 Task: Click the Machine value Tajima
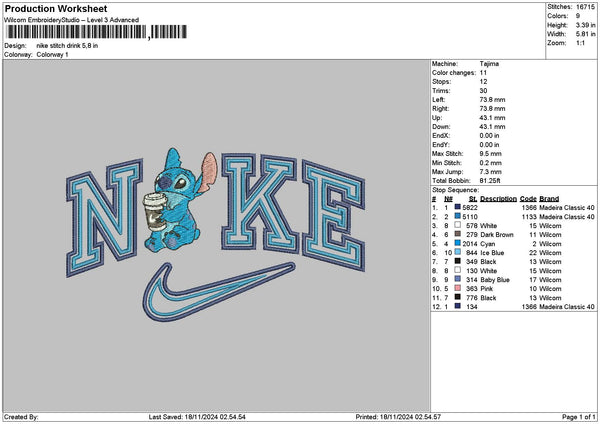(x=489, y=64)
